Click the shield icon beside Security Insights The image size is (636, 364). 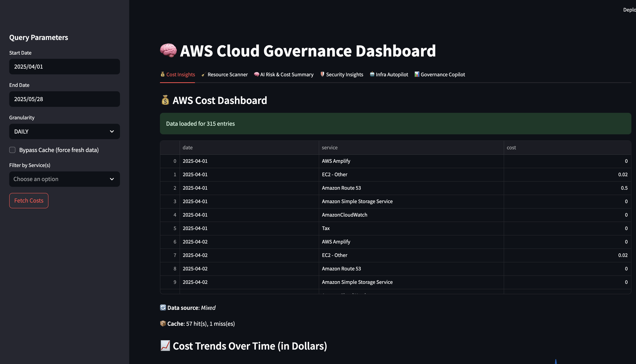322,74
